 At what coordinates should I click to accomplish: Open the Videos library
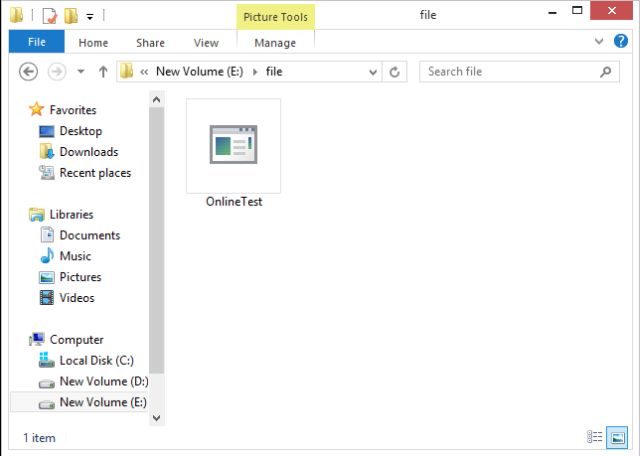[77, 298]
